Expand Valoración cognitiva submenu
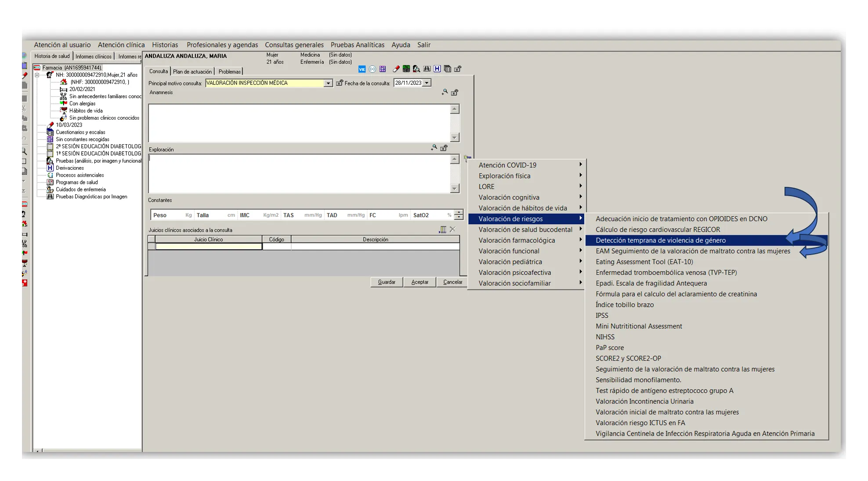Image resolution: width=868 pixels, height=481 pixels. (x=527, y=197)
